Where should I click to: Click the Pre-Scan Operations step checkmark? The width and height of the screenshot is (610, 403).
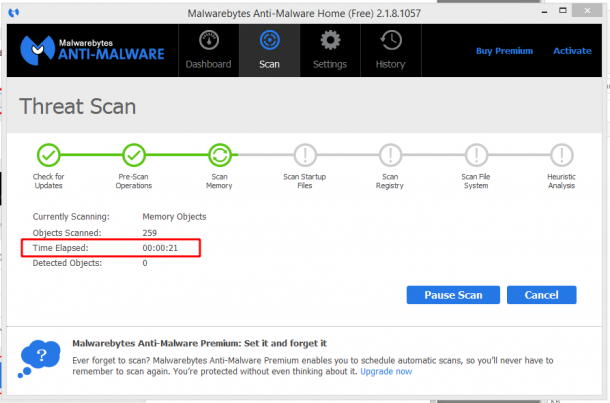[134, 155]
